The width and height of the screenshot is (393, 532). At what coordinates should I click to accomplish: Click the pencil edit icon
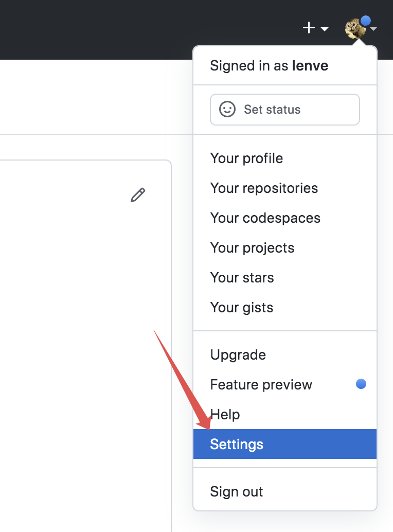point(138,195)
